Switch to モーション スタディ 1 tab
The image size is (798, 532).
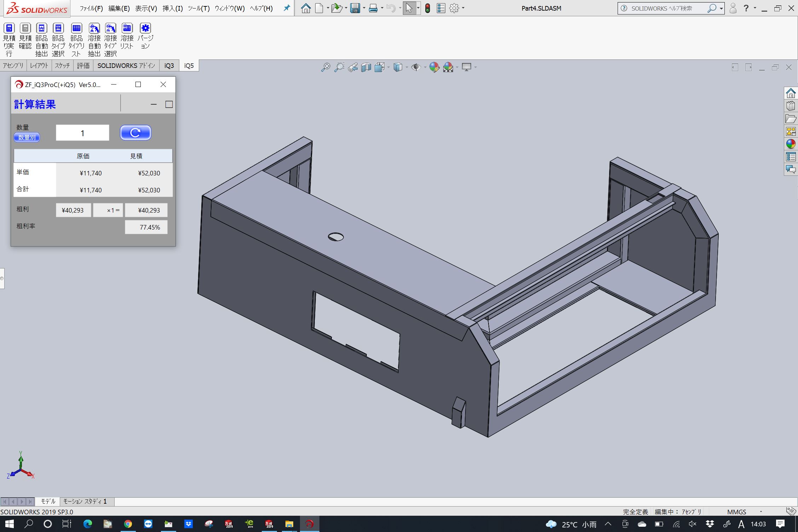pyautogui.click(x=86, y=501)
